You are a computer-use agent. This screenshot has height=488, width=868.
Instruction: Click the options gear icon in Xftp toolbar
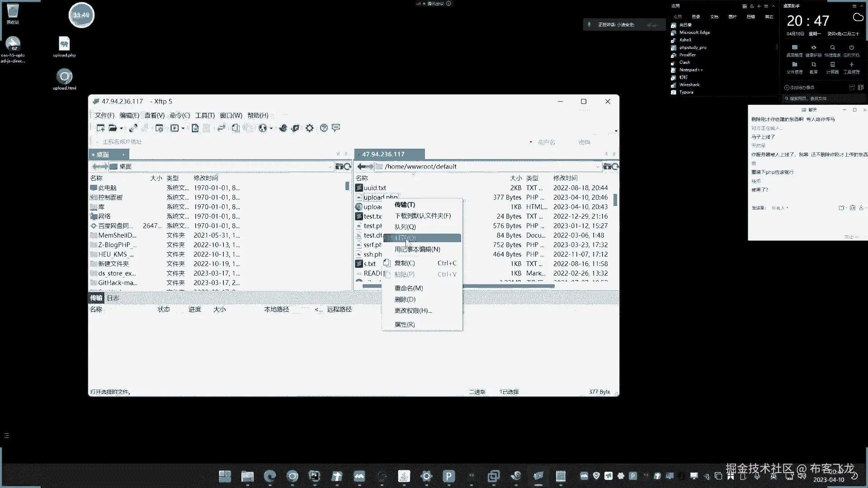[x=309, y=128]
